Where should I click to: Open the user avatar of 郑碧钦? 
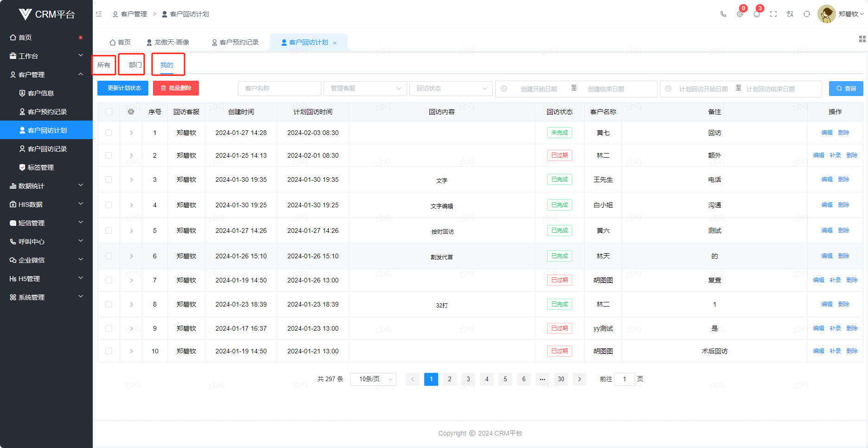(826, 14)
